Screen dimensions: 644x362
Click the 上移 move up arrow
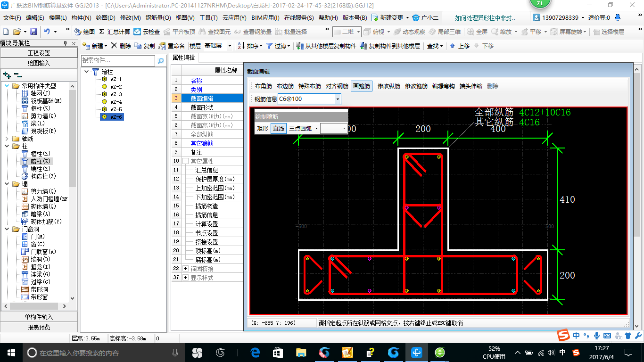coord(453,46)
